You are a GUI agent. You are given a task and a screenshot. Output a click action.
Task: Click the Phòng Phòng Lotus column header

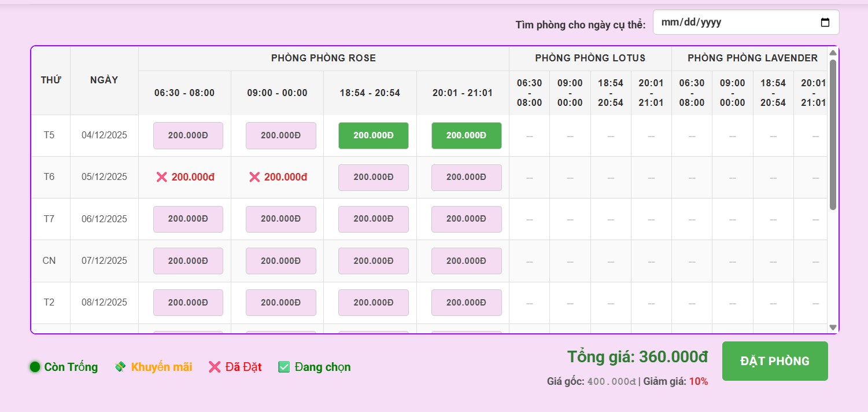(x=590, y=58)
